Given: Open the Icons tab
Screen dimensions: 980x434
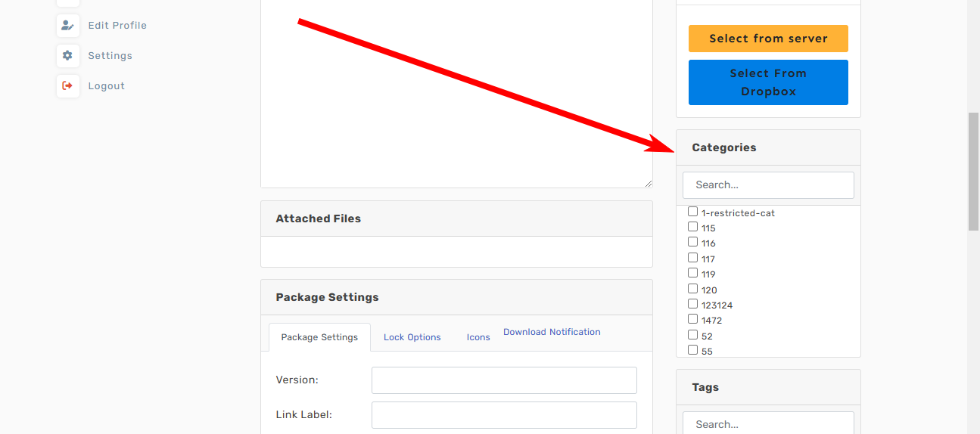Looking at the screenshot, I should (478, 337).
